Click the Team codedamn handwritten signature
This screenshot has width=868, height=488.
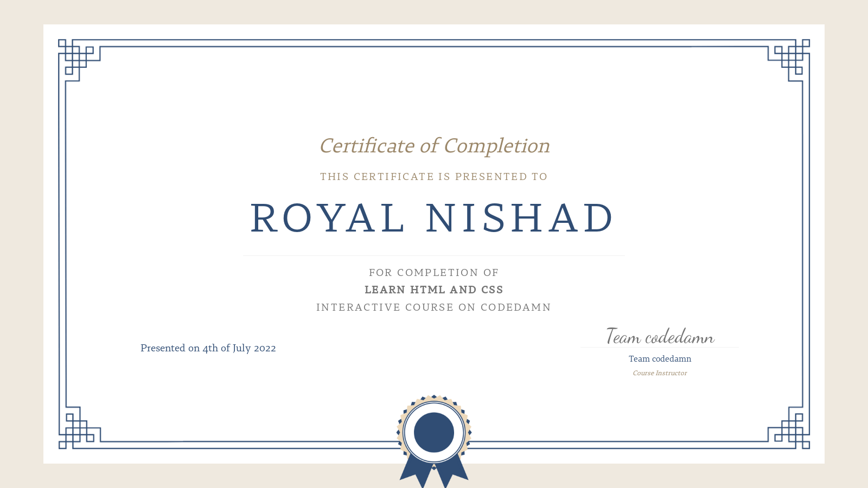(660, 337)
